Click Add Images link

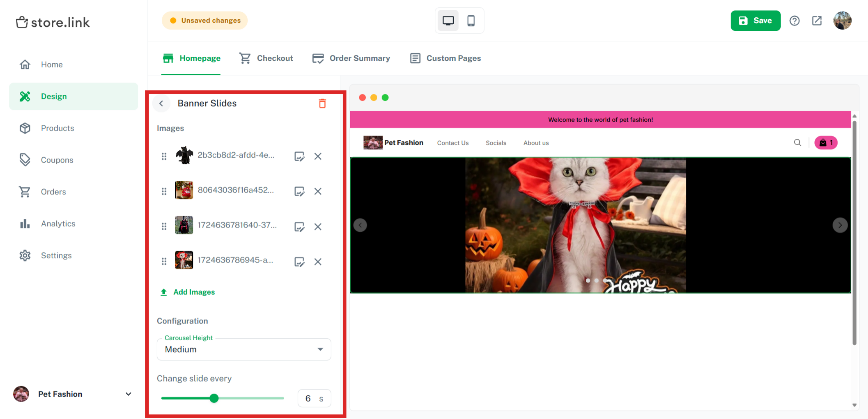pyautogui.click(x=194, y=292)
